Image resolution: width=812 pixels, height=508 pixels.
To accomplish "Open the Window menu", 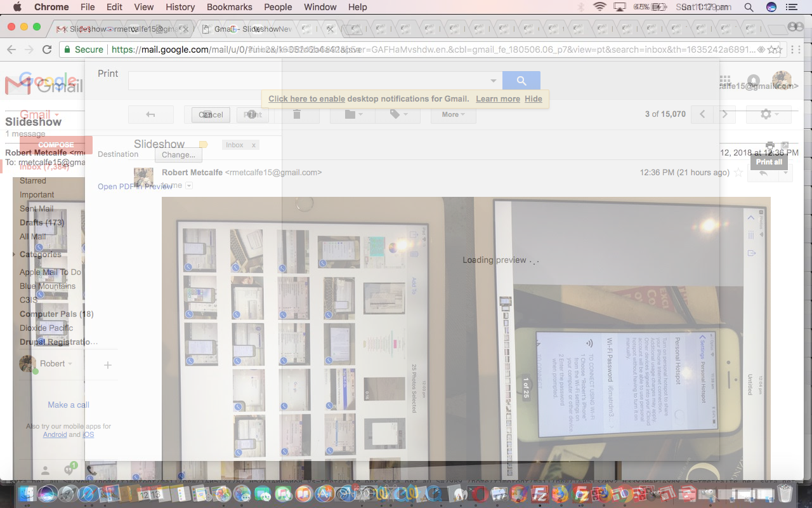I will coord(320,7).
